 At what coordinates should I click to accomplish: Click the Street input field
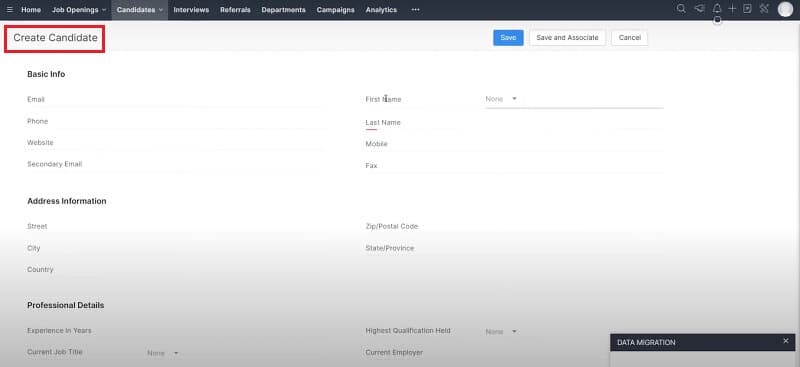click(235, 226)
